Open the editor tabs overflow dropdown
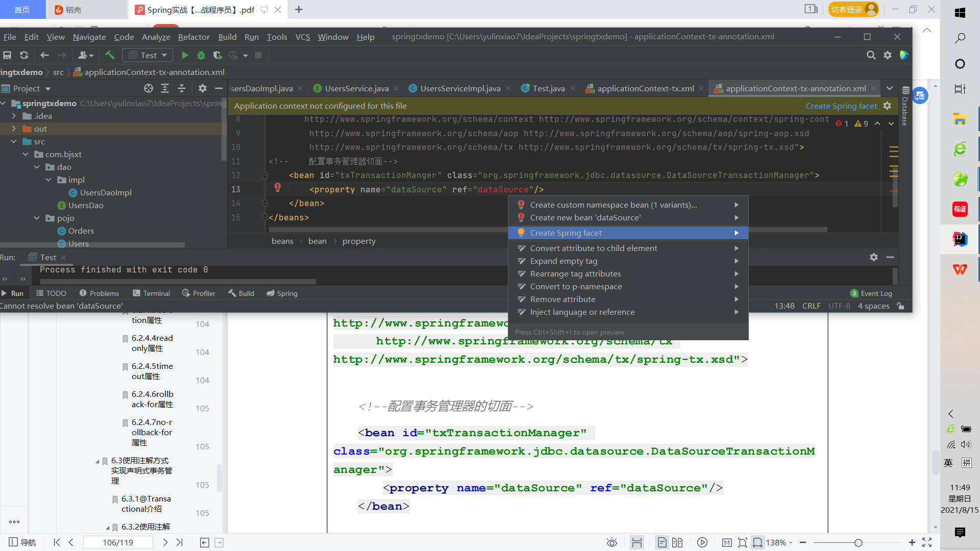The width and height of the screenshot is (980, 551). [x=890, y=88]
